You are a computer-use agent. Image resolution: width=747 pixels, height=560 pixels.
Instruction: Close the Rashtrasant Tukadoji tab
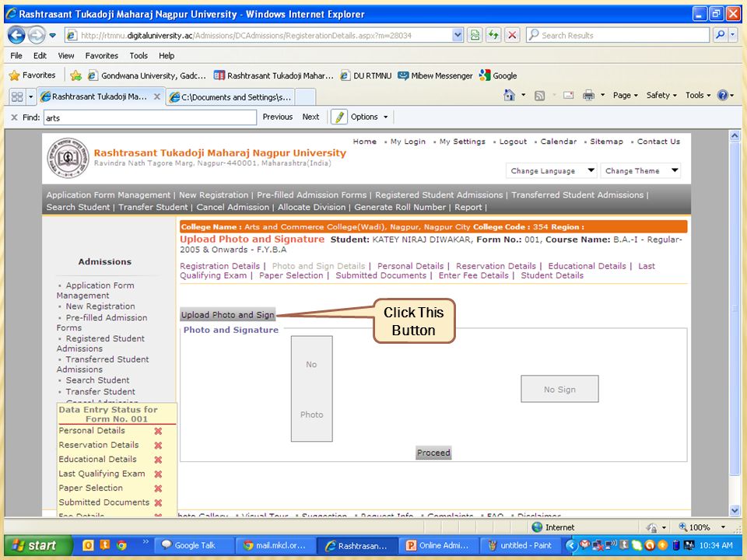pos(156,96)
